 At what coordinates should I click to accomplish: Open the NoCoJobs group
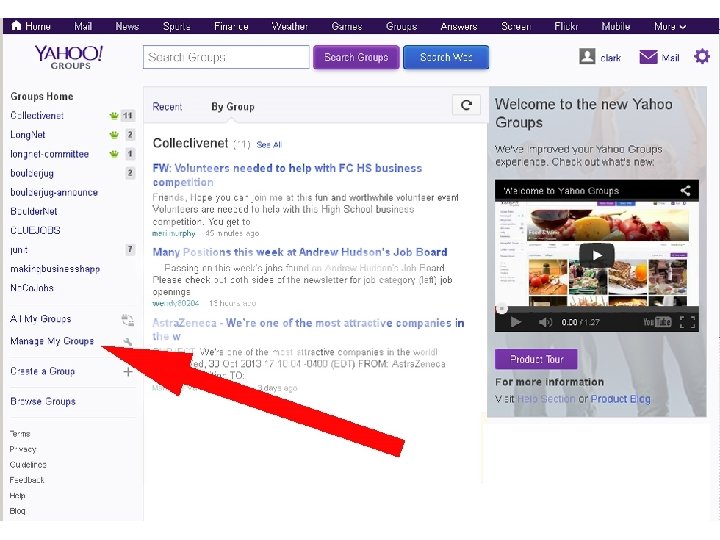point(32,288)
